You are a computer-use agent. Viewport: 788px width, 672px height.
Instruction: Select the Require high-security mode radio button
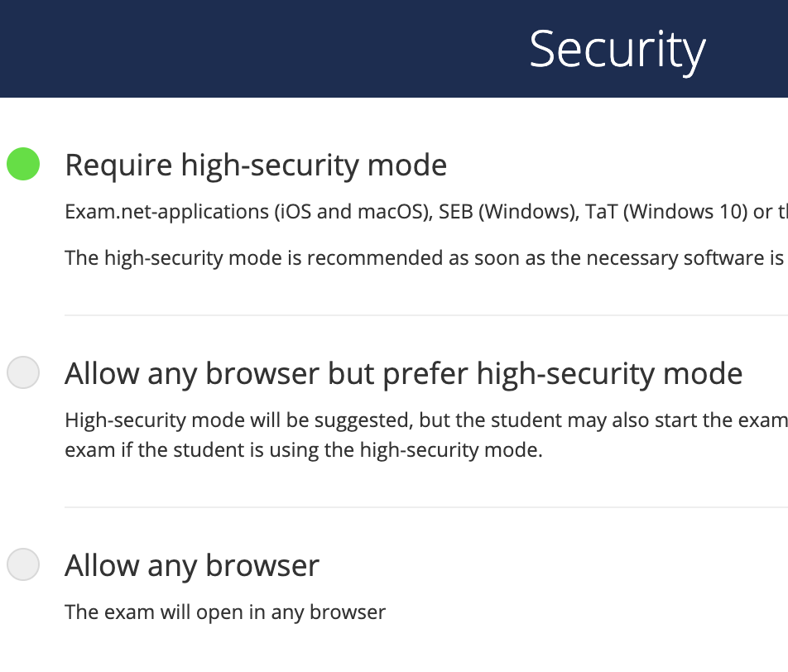[x=23, y=164]
